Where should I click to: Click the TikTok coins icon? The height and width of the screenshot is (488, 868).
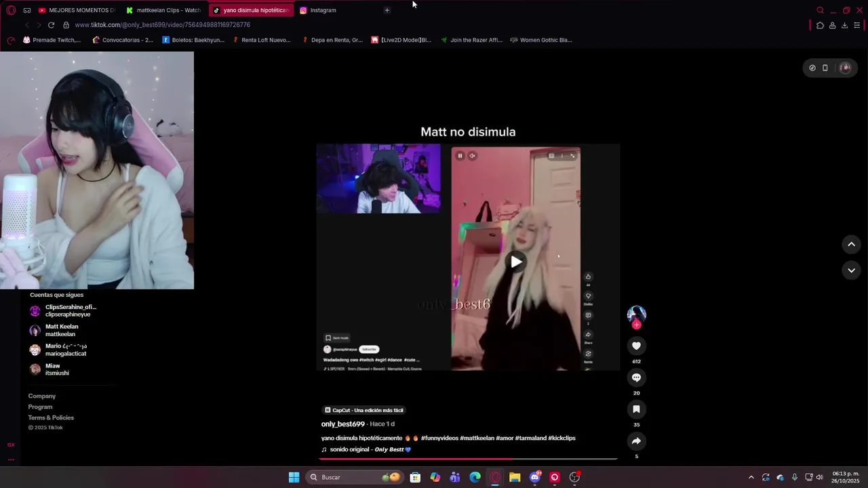(x=812, y=68)
